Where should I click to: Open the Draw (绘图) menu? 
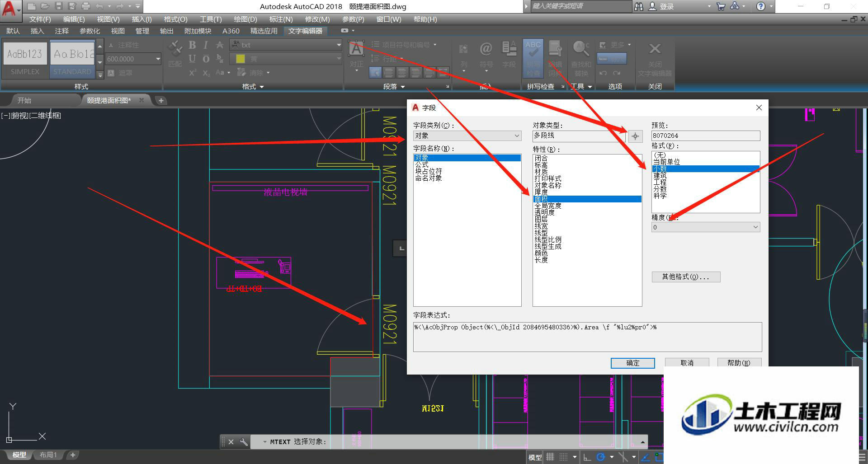(x=245, y=19)
